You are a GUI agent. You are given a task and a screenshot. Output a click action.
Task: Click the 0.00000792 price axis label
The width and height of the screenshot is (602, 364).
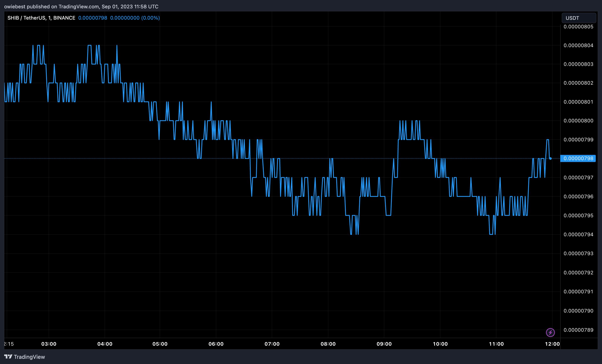578,272
